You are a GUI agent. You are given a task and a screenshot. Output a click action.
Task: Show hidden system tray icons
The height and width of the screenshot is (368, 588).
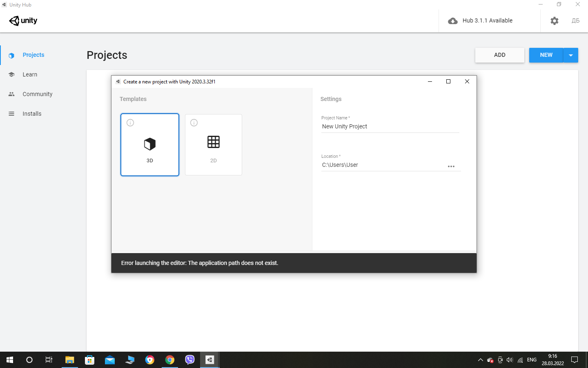(480, 360)
